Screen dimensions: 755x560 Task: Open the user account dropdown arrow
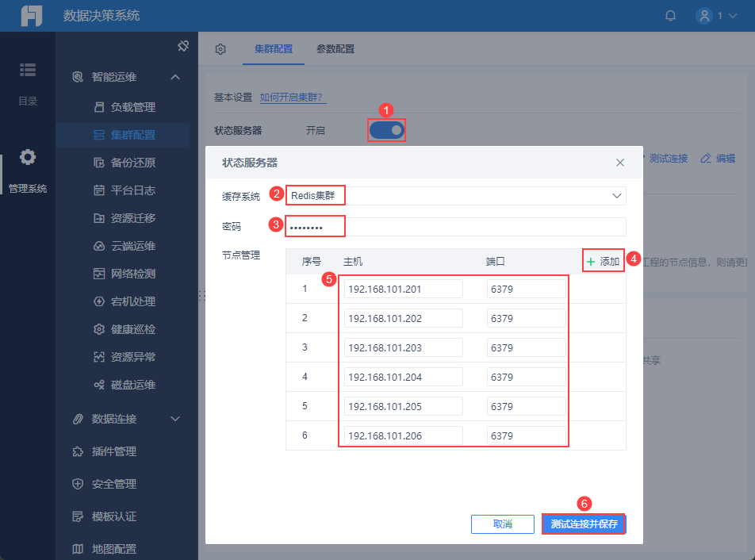coord(733,16)
